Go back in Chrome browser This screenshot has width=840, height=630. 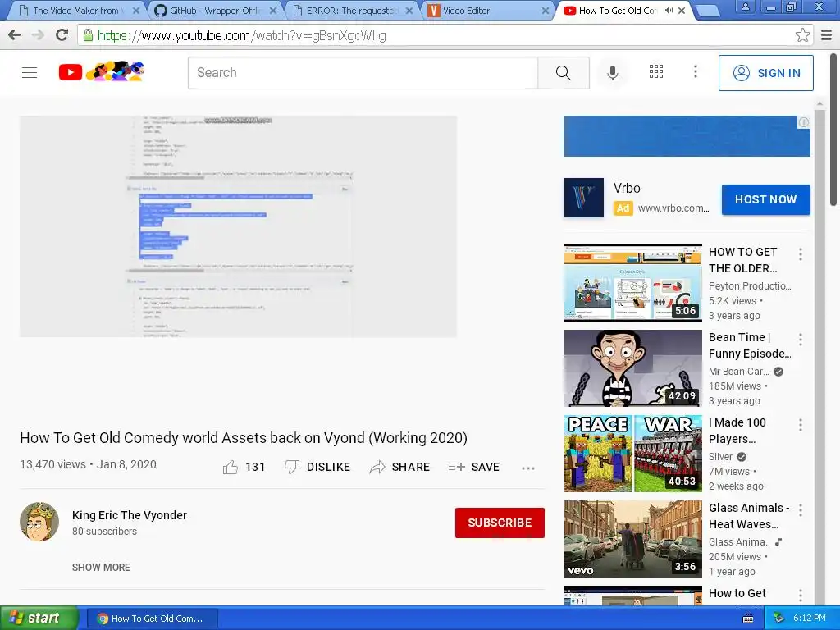tap(15, 35)
